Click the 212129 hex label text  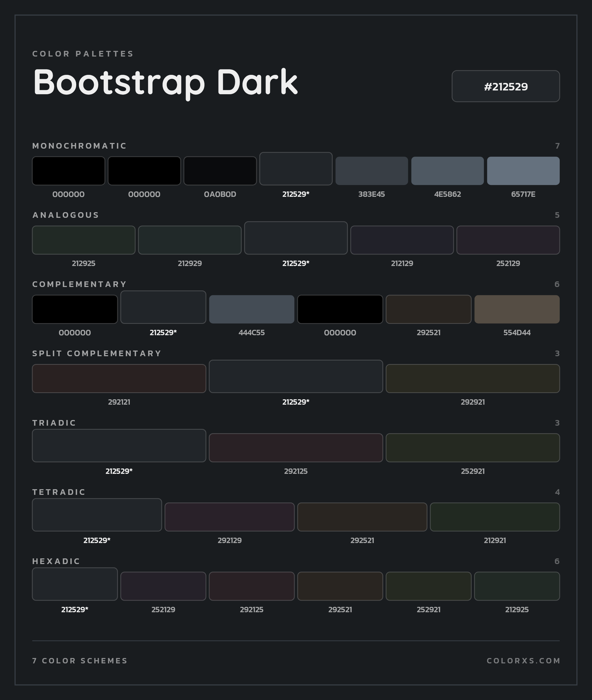pyautogui.click(x=402, y=264)
